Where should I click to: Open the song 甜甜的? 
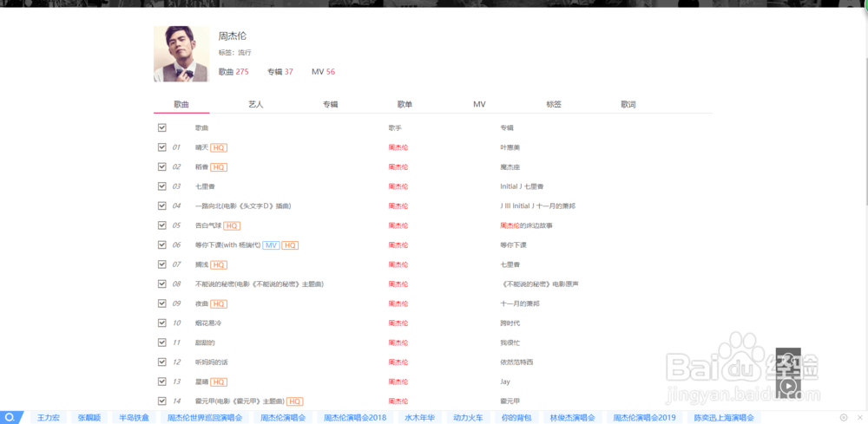tap(205, 342)
